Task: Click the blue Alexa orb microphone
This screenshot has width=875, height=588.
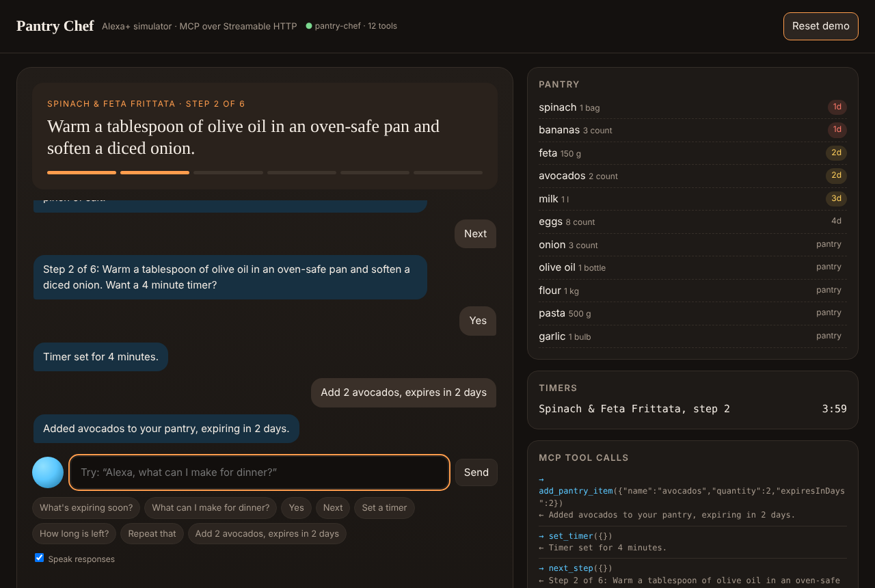Action: click(x=48, y=472)
